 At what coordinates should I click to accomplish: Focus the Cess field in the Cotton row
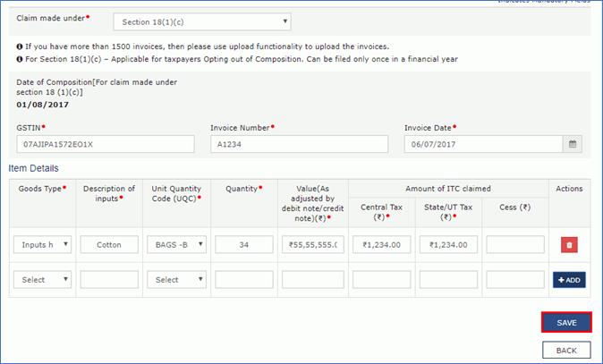coord(515,244)
